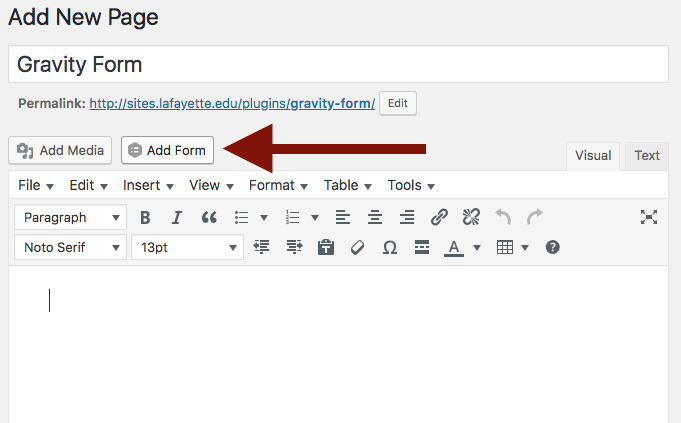The height and width of the screenshot is (423, 681).
Task: Toggle distraction-free fullscreen mode
Action: 649,217
